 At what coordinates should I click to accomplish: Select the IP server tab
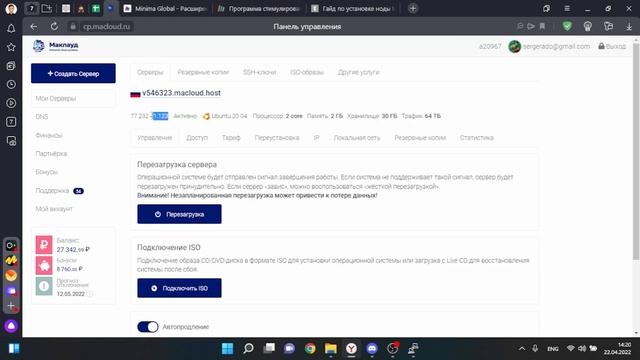[316, 138]
